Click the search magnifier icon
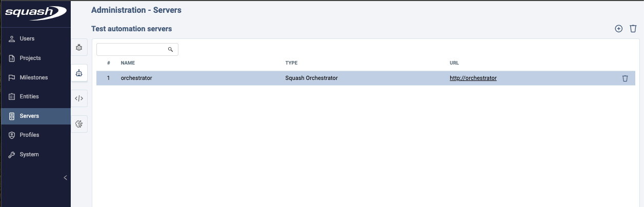Screen dimensions: 644x207 tap(171, 50)
